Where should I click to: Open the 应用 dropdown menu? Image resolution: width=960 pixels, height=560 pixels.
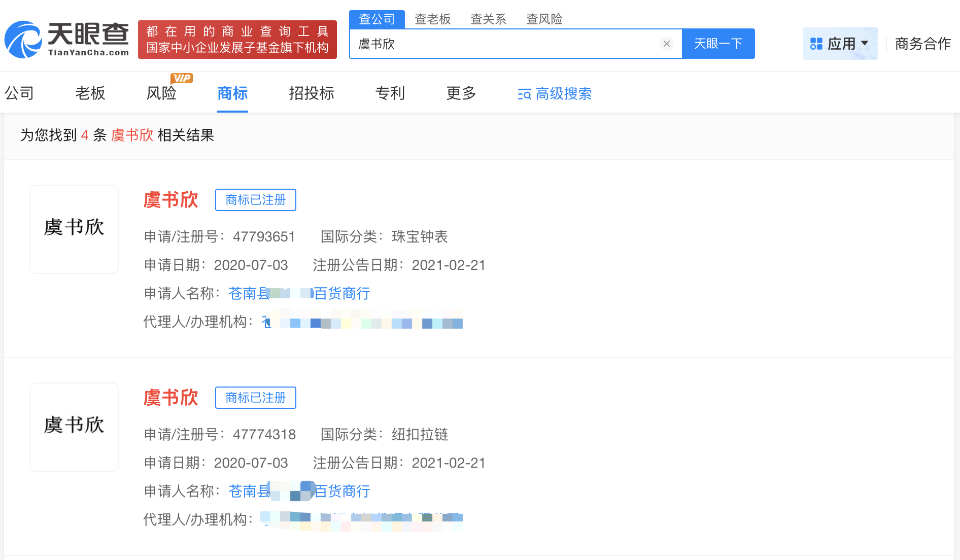840,44
